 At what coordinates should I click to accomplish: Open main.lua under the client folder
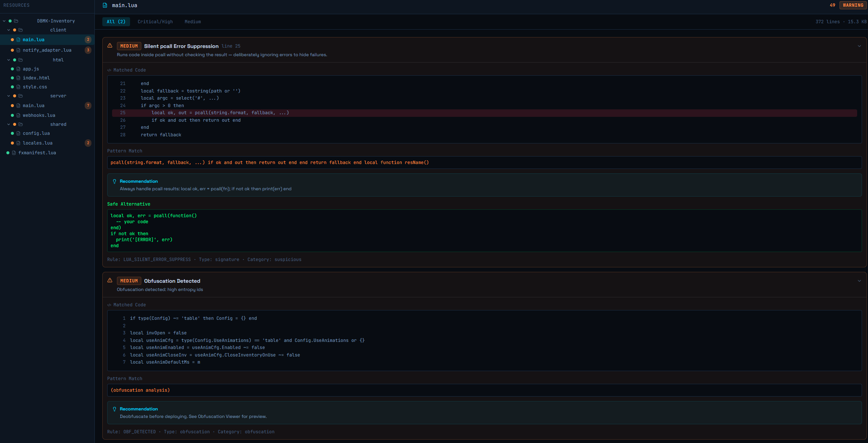point(47,40)
